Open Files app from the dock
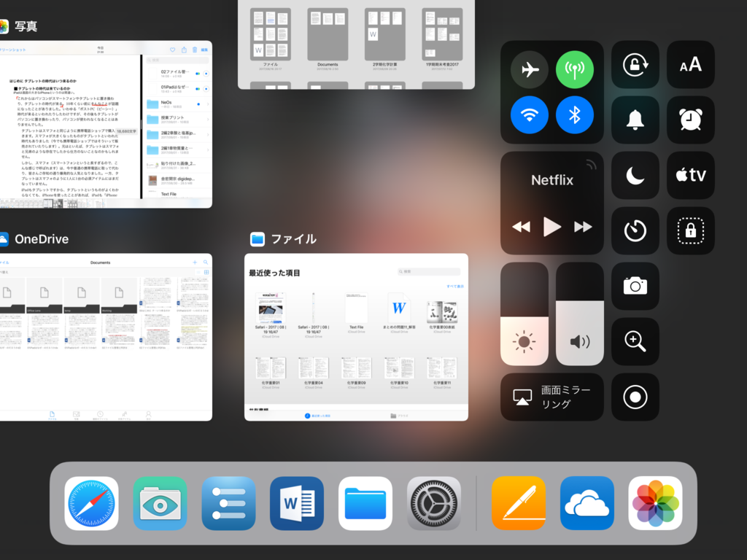This screenshot has width=747, height=560. coord(365,503)
